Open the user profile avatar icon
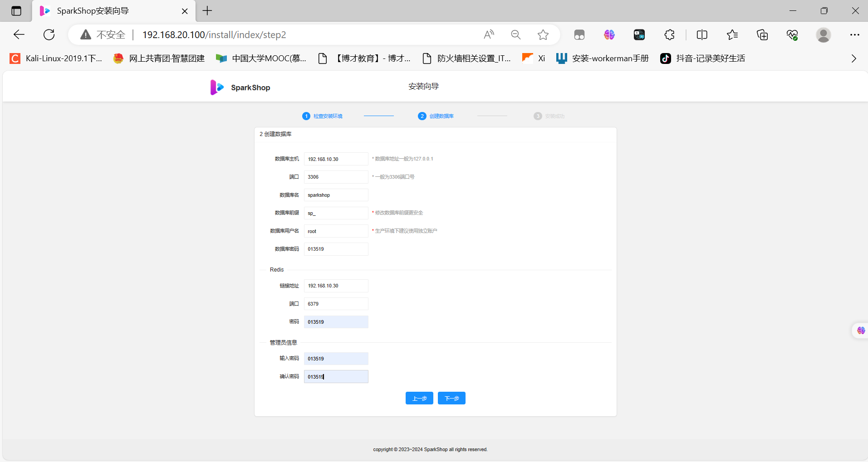Image resolution: width=868 pixels, height=462 pixels. point(823,34)
